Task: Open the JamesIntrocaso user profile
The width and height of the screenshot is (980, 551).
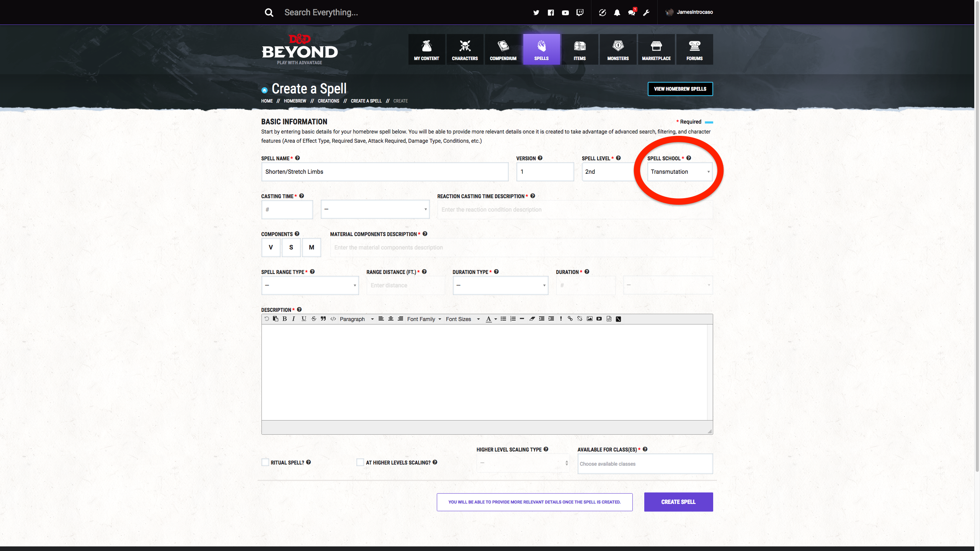Action: pos(689,12)
